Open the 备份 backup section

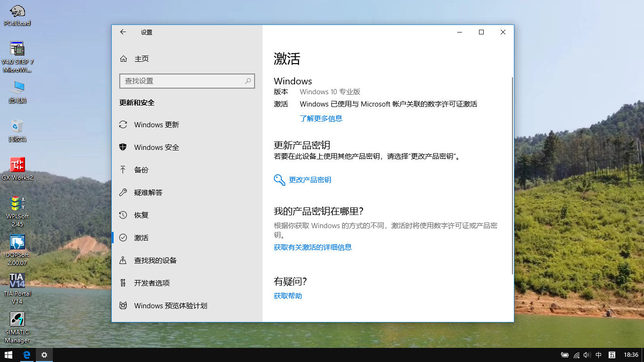click(x=141, y=170)
